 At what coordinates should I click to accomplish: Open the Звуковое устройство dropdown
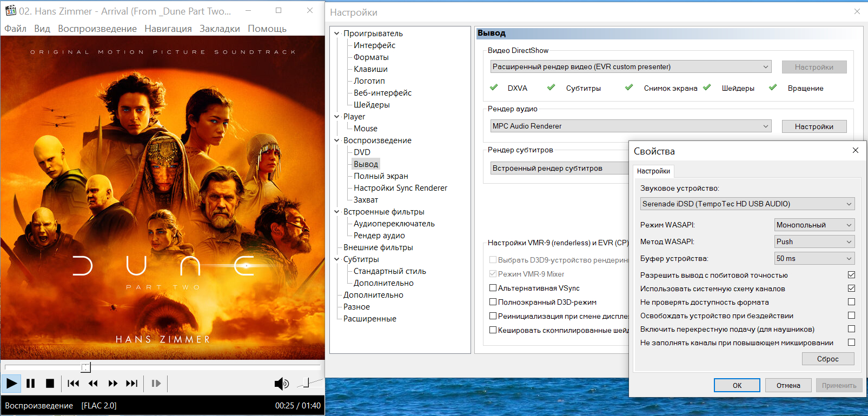tap(747, 204)
